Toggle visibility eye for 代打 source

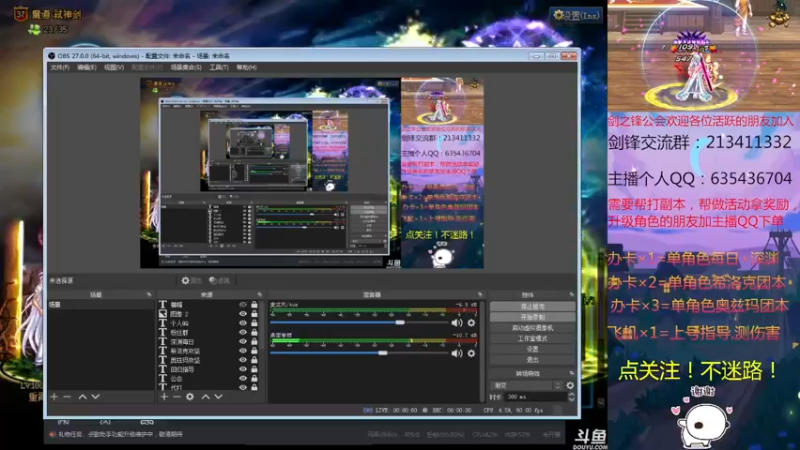pyautogui.click(x=243, y=387)
